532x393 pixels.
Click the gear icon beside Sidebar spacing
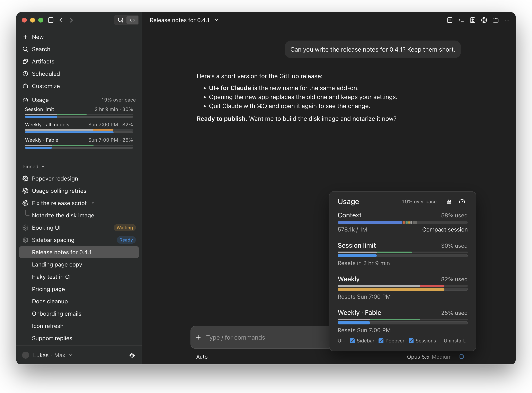pyautogui.click(x=25, y=240)
